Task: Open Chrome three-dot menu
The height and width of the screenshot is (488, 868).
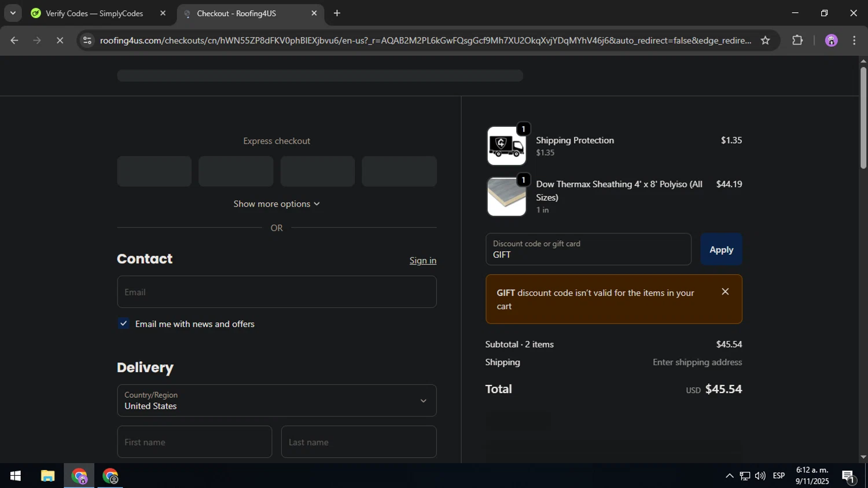Action: pos(854,40)
